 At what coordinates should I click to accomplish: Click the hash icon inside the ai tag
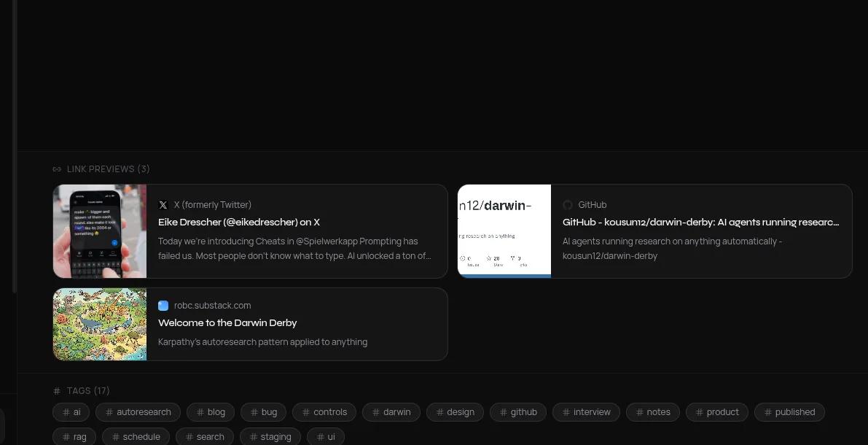pyautogui.click(x=66, y=412)
